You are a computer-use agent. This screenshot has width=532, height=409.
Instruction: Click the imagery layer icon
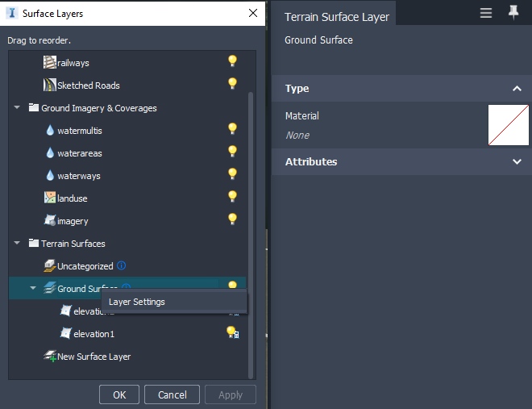point(50,221)
